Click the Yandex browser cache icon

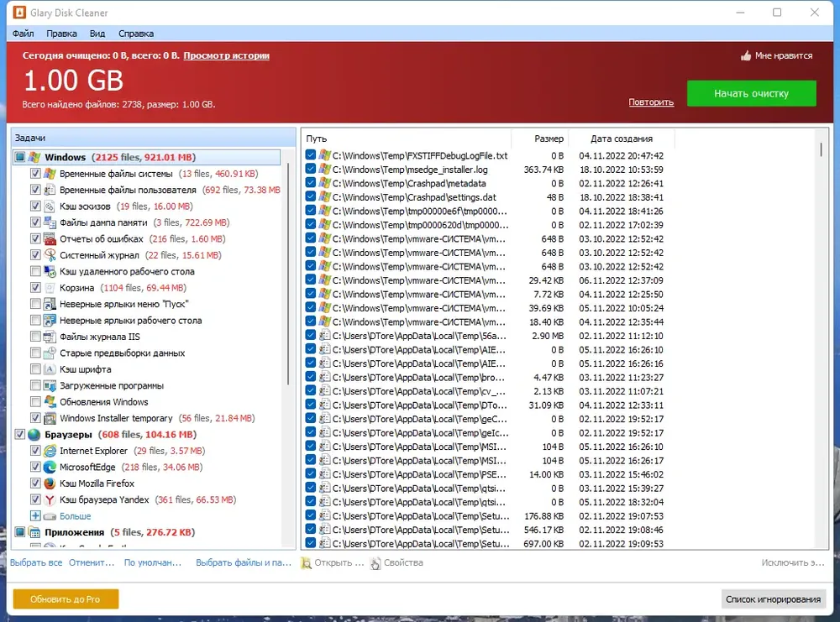coord(50,499)
